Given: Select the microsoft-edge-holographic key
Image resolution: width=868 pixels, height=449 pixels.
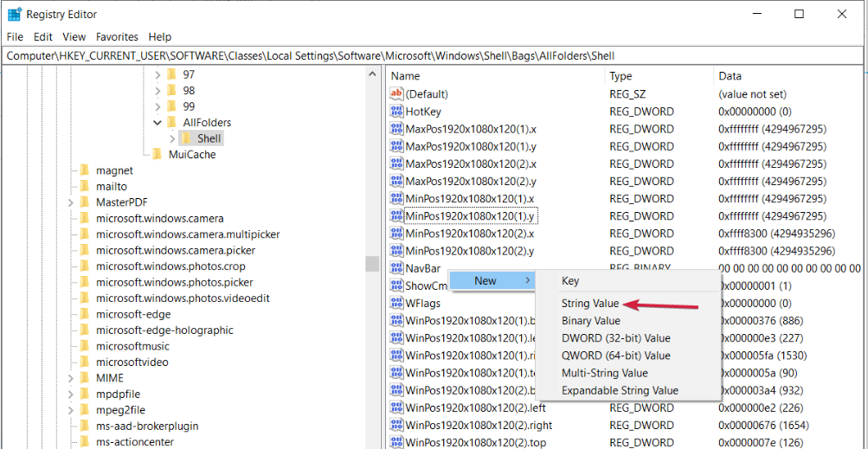Looking at the screenshot, I should pyautogui.click(x=164, y=330).
